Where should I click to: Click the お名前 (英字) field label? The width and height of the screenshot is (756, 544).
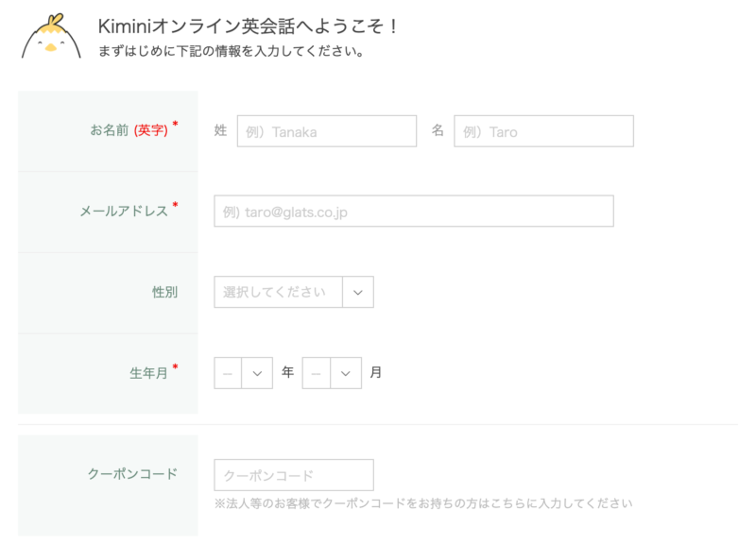[x=129, y=130]
